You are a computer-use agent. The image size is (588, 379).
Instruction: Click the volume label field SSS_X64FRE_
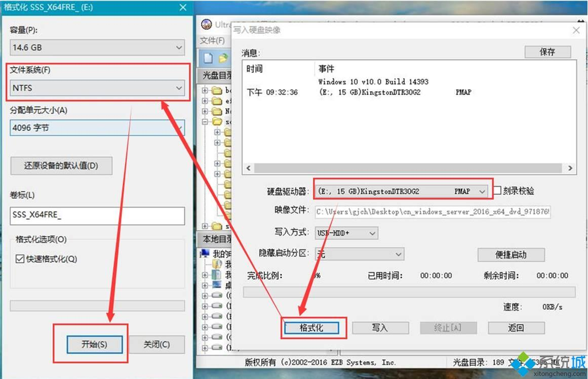coord(97,216)
